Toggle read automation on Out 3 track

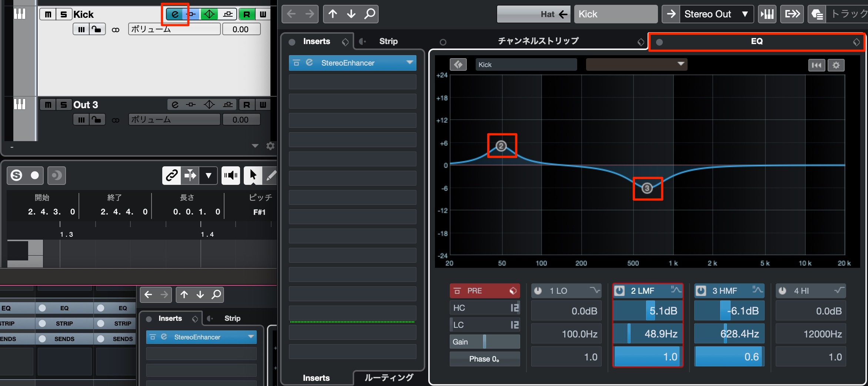coord(246,105)
